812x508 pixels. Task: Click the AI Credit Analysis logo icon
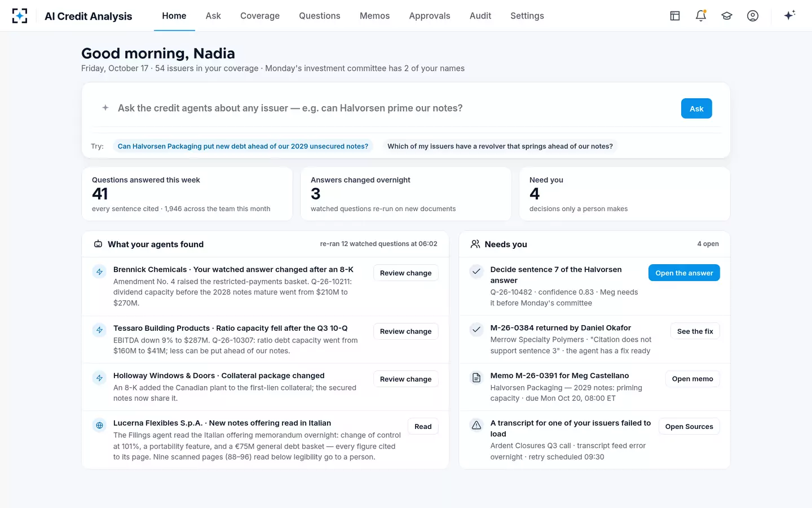click(20, 16)
